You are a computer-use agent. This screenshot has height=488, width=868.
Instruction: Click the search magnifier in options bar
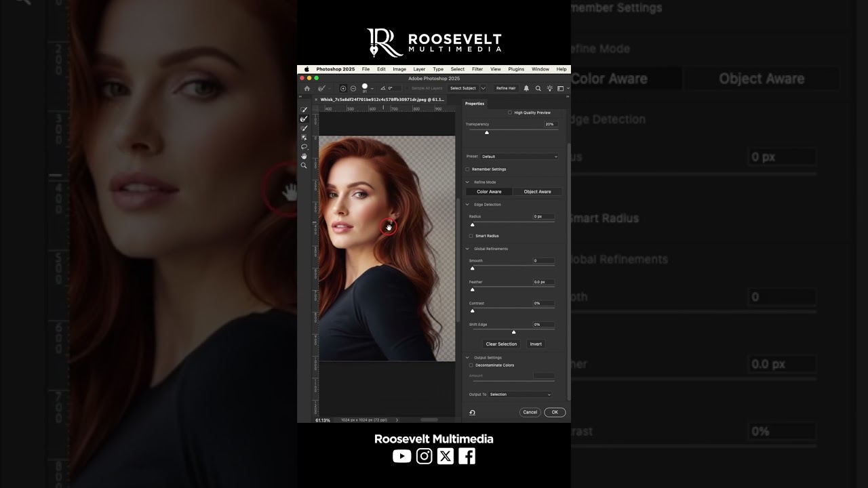click(x=538, y=88)
